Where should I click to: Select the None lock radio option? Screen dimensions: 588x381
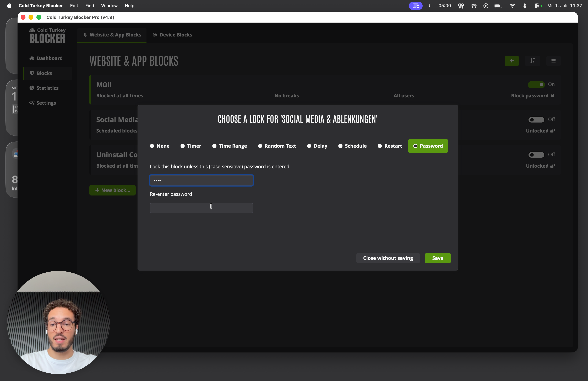pyautogui.click(x=160, y=146)
